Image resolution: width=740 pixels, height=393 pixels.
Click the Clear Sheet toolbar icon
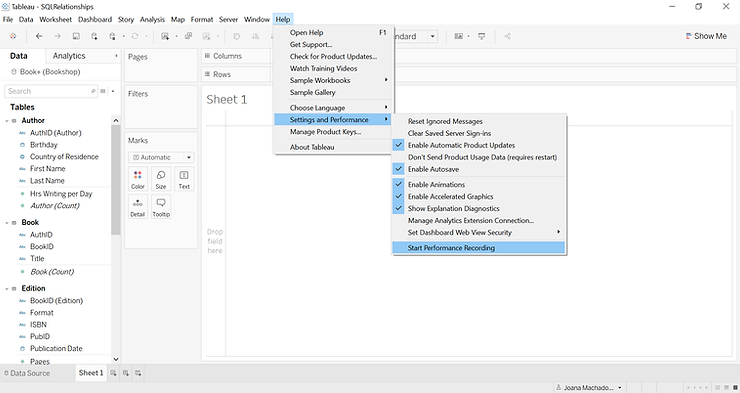[206, 36]
